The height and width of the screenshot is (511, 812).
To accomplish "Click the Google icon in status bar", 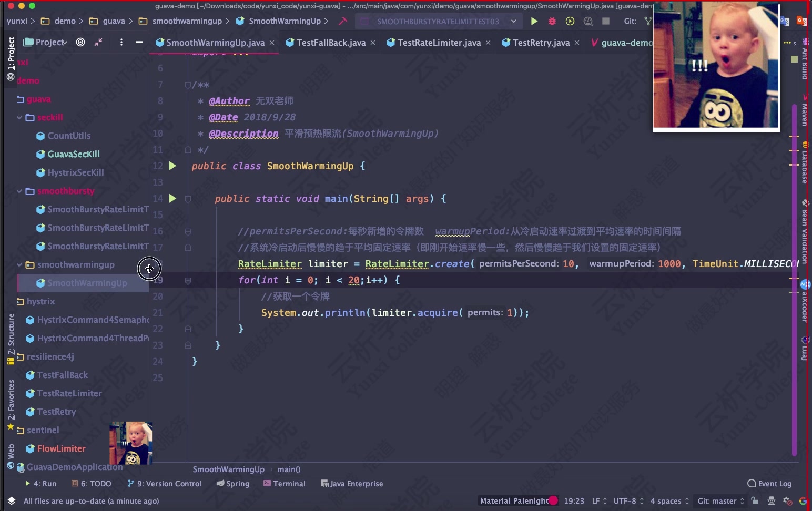I will (x=803, y=500).
